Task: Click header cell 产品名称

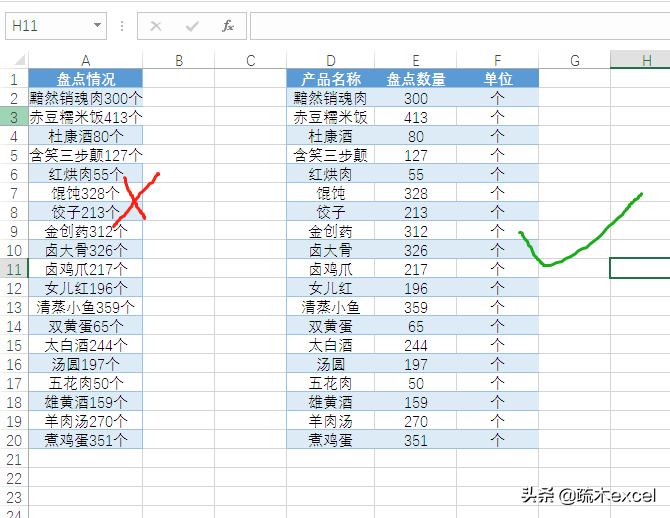Action: coord(330,79)
